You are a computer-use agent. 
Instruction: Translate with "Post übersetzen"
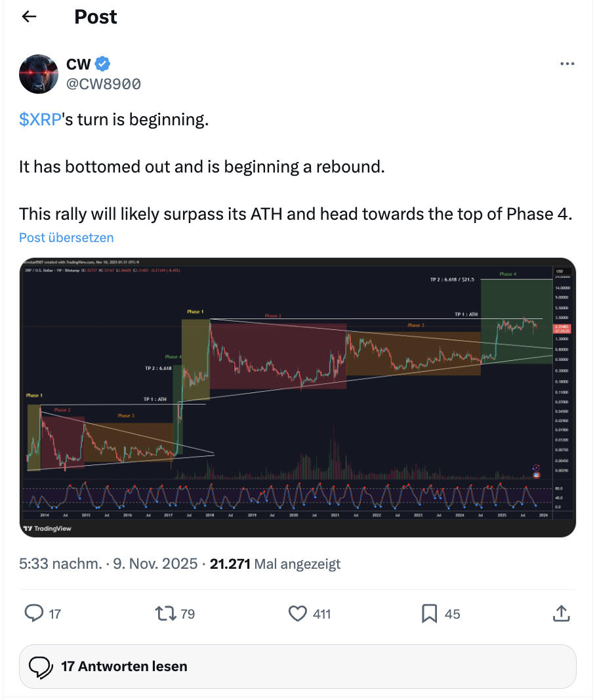(x=66, y=237)
